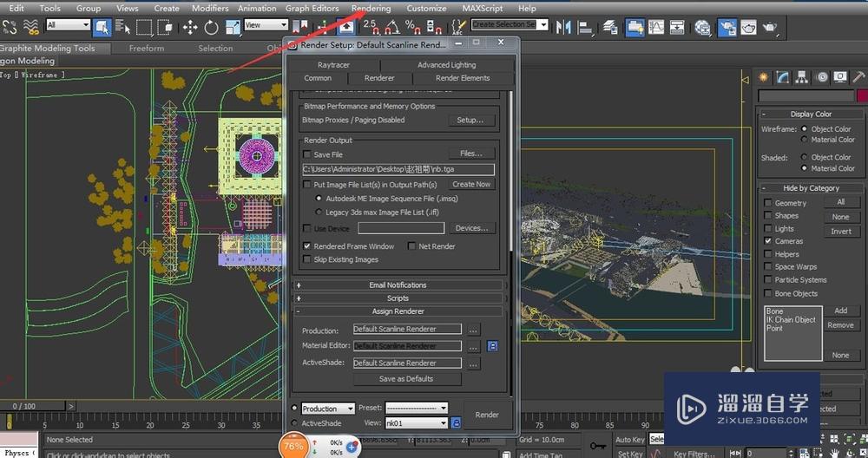868x458 pixels.
Task: Open the Curve Editor toolbar icon
Action: point(657,28)
